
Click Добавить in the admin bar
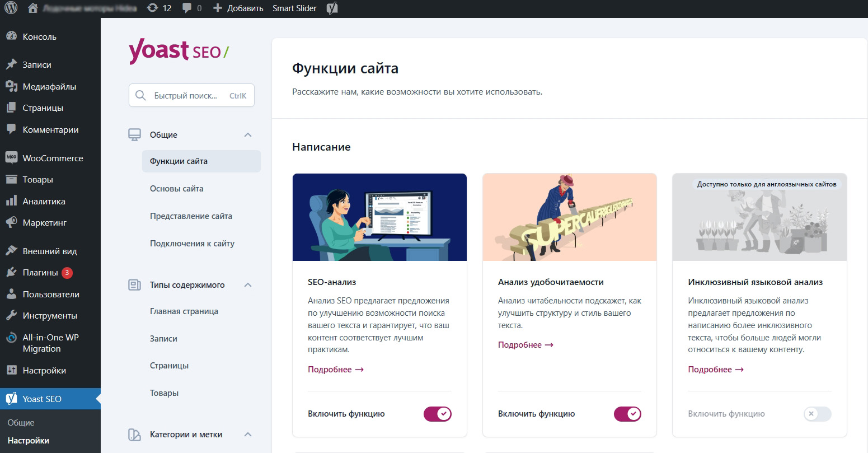(245, 8)
